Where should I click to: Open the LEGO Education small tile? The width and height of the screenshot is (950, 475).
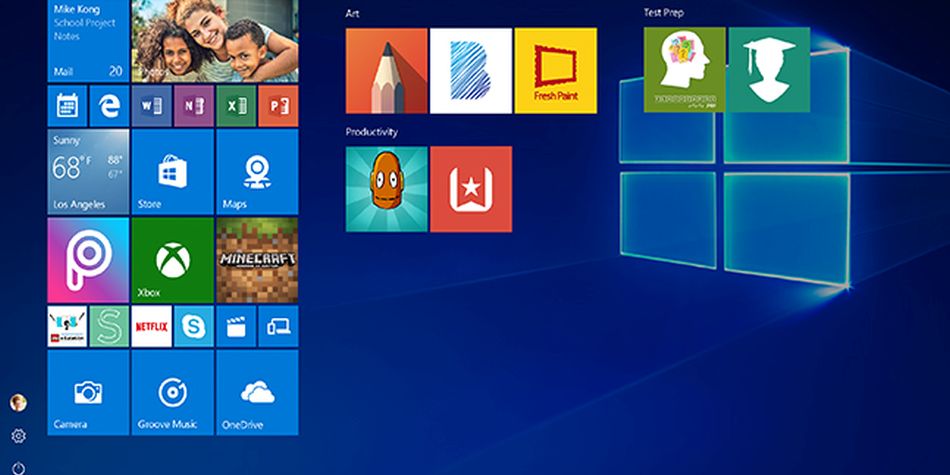[67, 327]
